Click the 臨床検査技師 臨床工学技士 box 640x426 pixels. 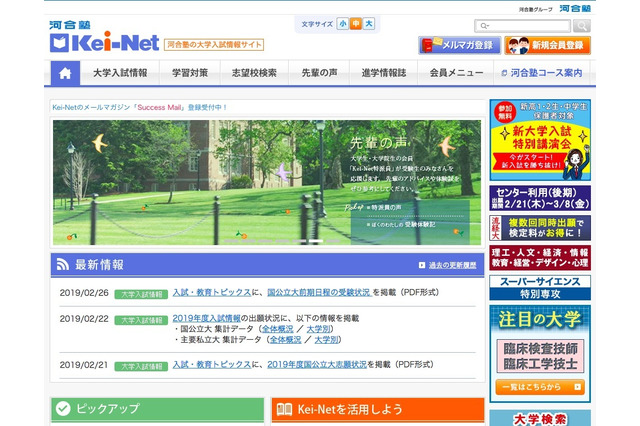(540, 356)
